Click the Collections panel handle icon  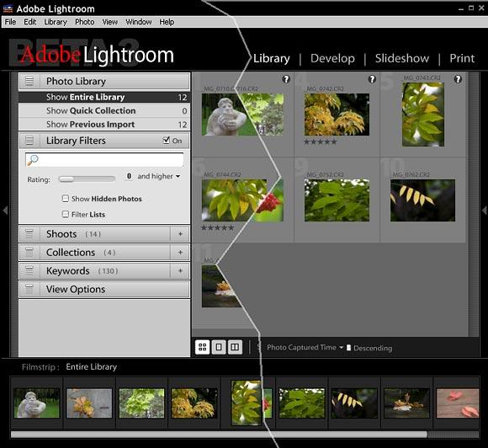click(x=29, y=252)
